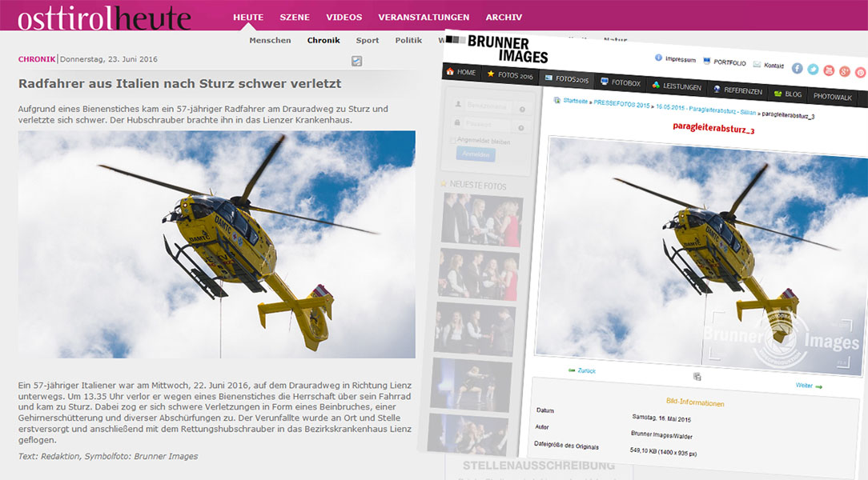868x480 pixels.
Task: Open second thumbnail under Neueste Fotos
Action: 478,274
